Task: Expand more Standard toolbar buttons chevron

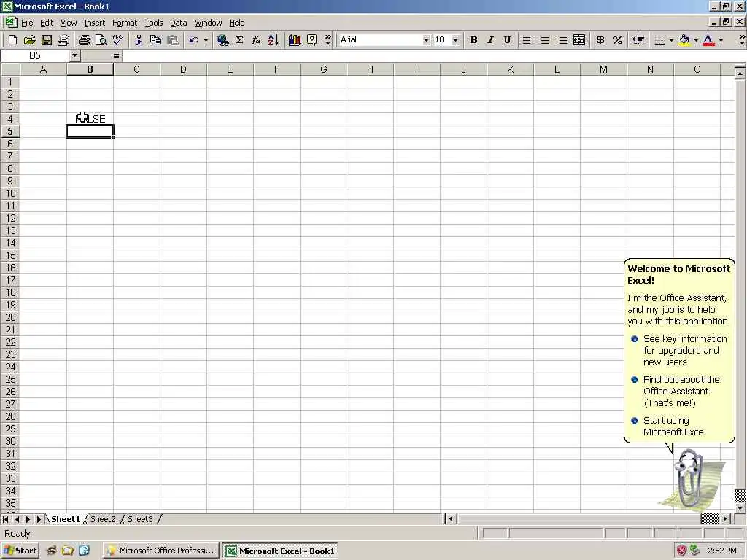Action: [x=328, y=40]
